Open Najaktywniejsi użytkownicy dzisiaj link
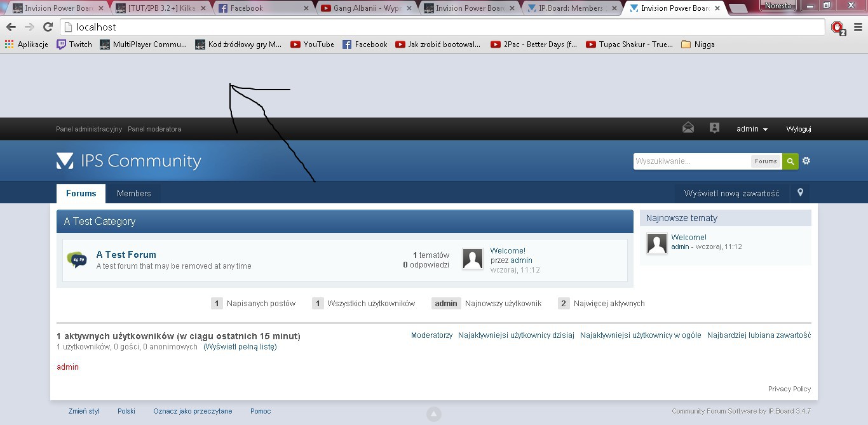868x425 pixels. 516,335
